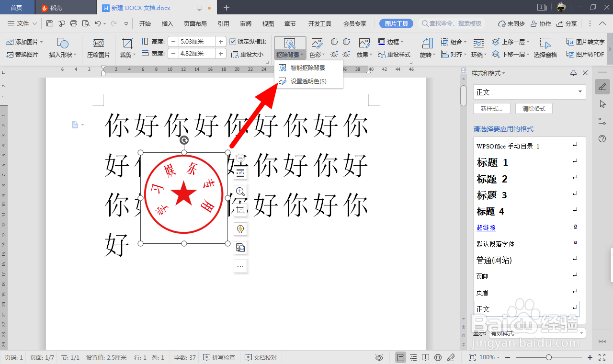Screen dimensions: 613x364
Task: Switch to page view in status bar
Action: click(401, 357)
